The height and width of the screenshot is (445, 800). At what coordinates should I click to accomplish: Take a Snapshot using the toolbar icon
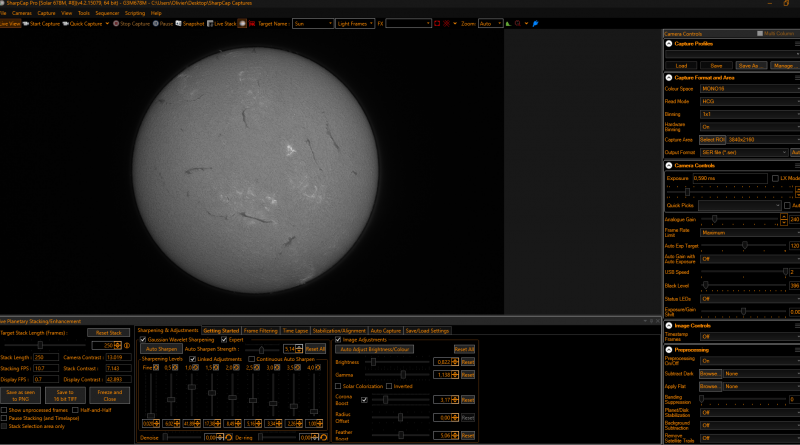click(178, 23)
